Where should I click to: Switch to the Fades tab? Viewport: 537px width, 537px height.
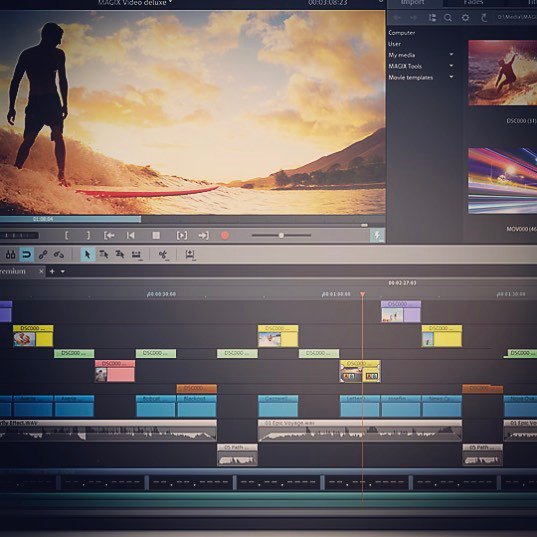click(x=474, y=3)
